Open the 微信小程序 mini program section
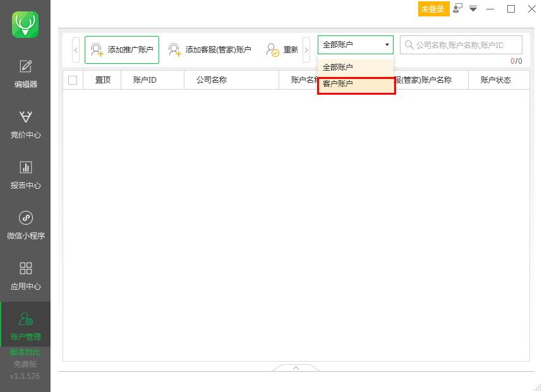The image size is (542, 392). (25, 225)
